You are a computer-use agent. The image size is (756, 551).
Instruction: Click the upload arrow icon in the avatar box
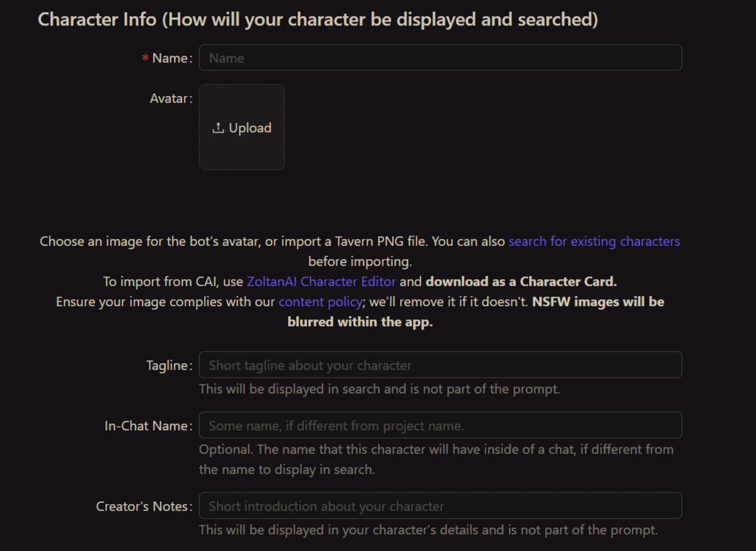pyautogui.click(x=218, y=128)
